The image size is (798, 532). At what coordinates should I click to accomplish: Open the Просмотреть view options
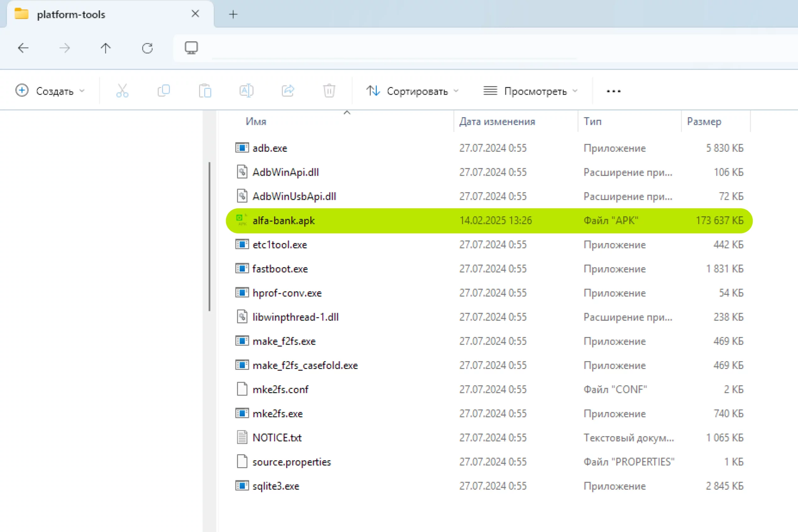(530, 91)
